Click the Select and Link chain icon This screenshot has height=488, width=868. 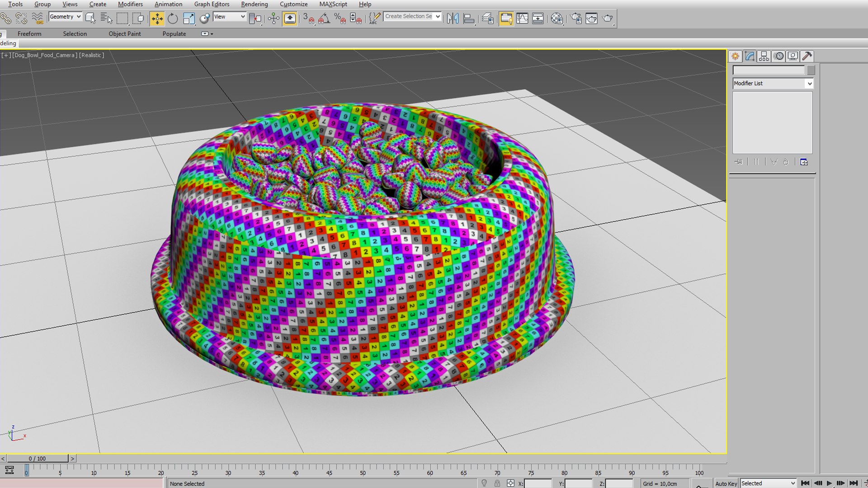pyautogui.click(x=6, y=19)
